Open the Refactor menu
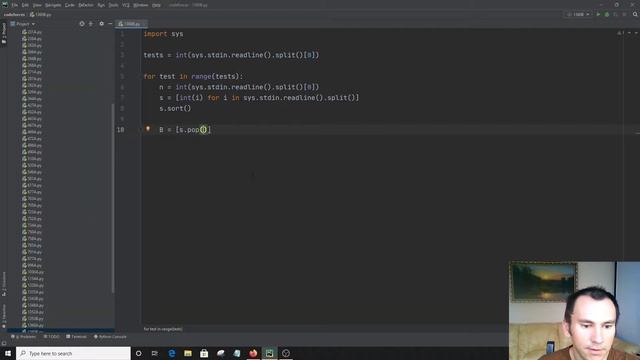The width and height of the screenshot is (640, 360). [86, 5]
